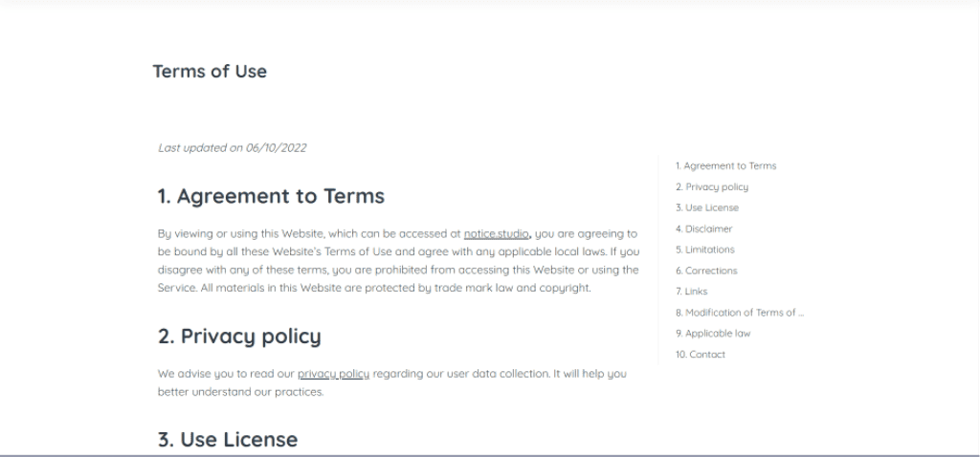Navigate to Disclaimer section from sidebar
The height and width of the screenshot is (457, 980).
pos(703,229)
